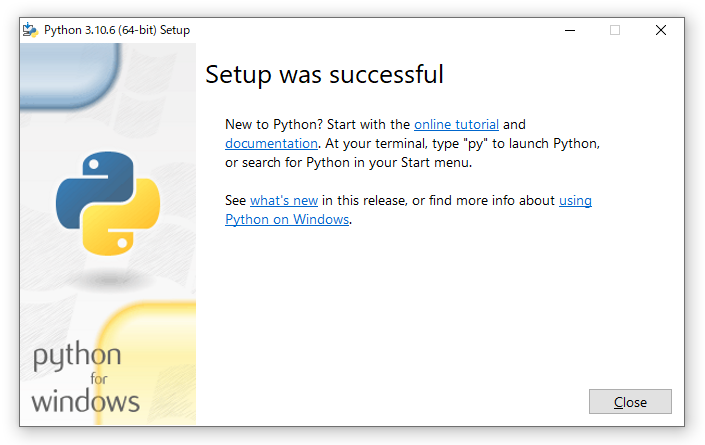
Task: Click the grayed-out maximize button
Action: 615,30
